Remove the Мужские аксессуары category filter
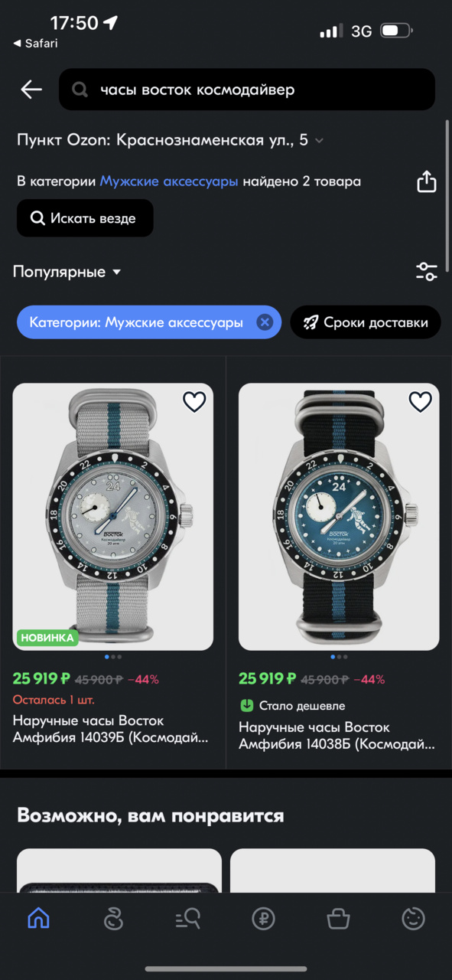This screenshot has height=980, width=452. (265, 322)
